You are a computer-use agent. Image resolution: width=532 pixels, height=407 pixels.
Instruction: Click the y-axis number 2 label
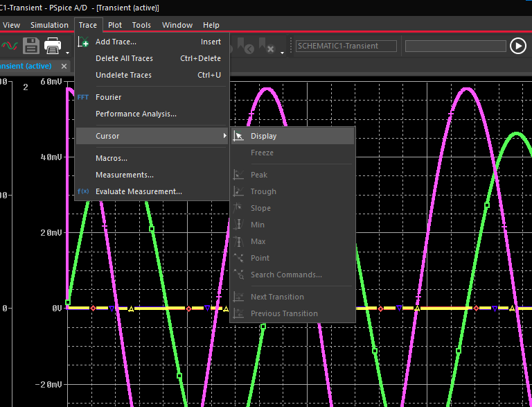(x=26, y=87)
